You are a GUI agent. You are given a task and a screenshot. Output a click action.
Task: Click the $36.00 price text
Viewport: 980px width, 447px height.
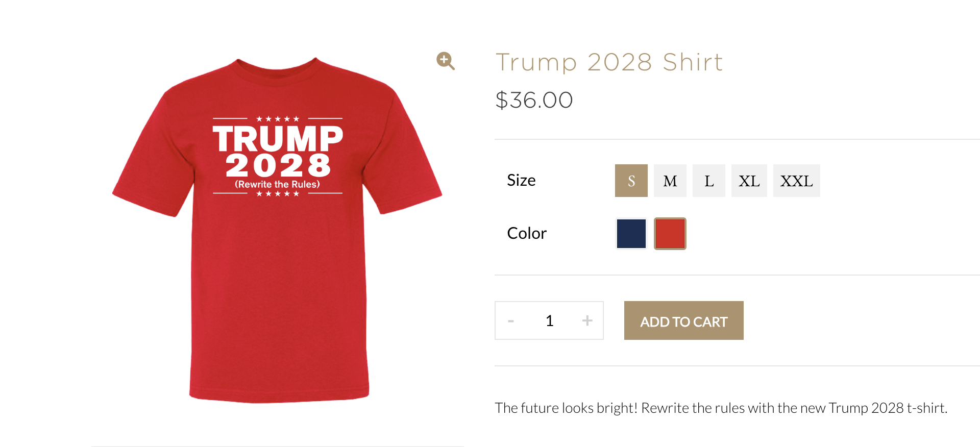(x=534, y=100)
